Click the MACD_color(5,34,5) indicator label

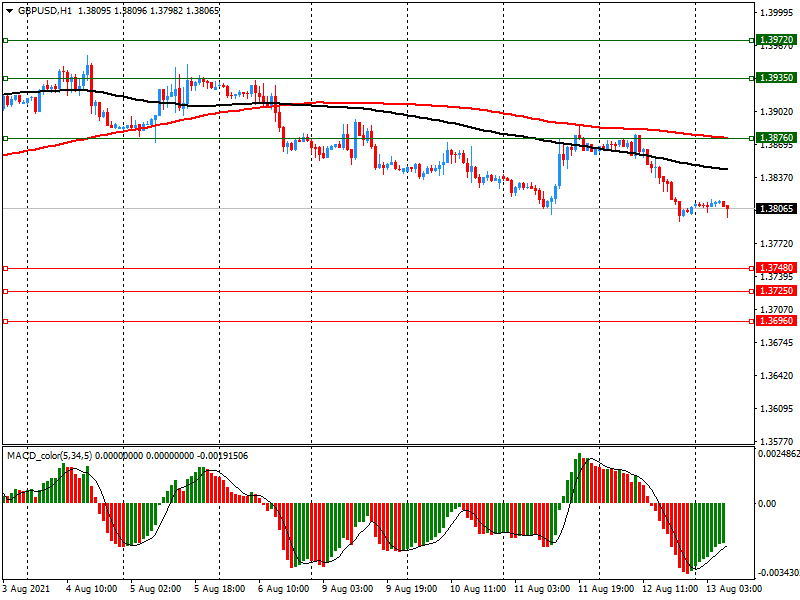click(x=49, y=456)
